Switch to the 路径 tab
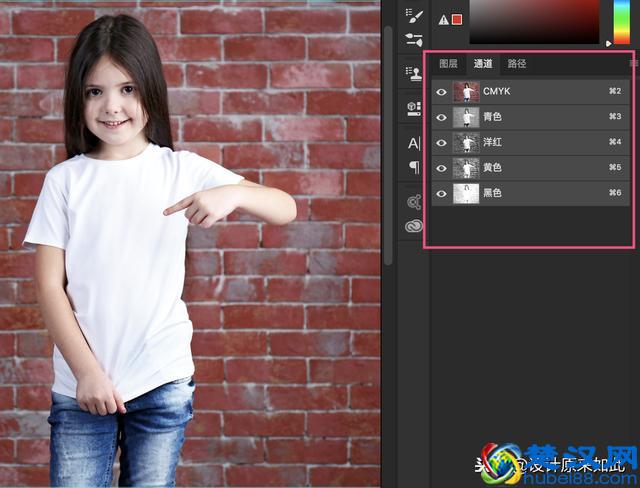This screenshot has width=640, height=488. pos(517,64)
